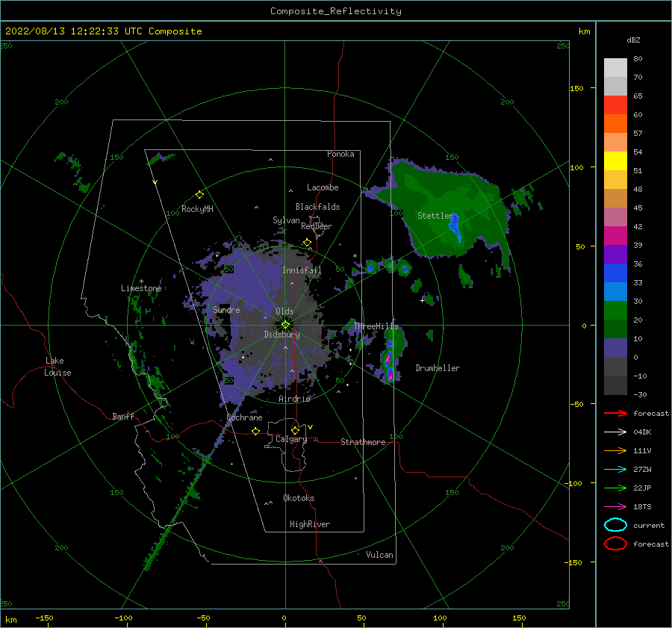Screen dimensions: 672x628
Task: Click the RockyMH label
Action: 197,209
